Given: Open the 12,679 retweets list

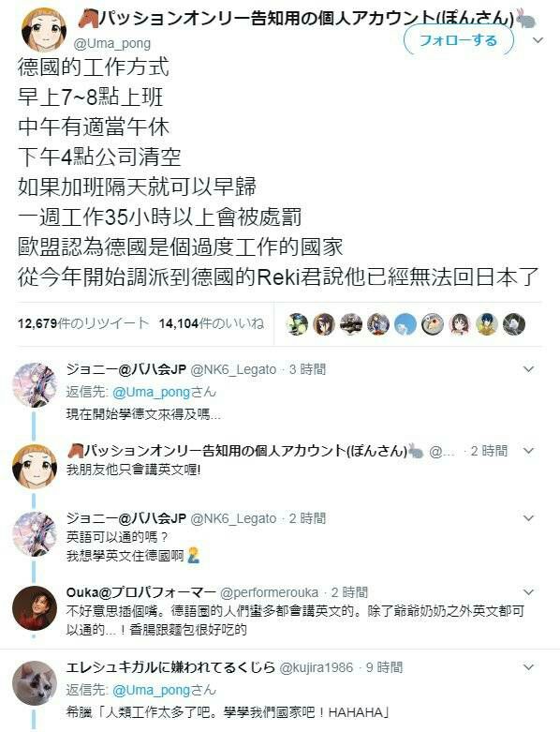Looking at the screenshot, I should 83,323.
